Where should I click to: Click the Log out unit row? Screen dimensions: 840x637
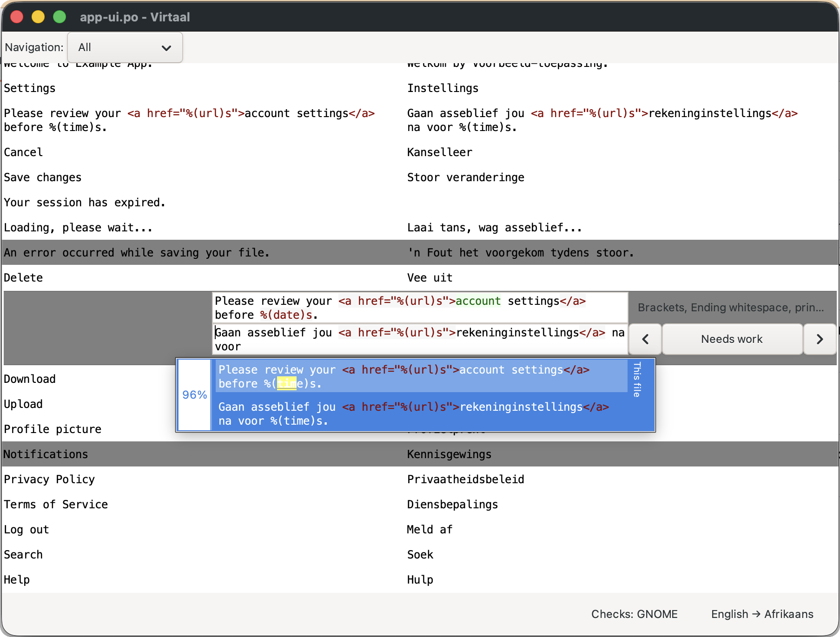pyautogui.click(x=420, y=529)
